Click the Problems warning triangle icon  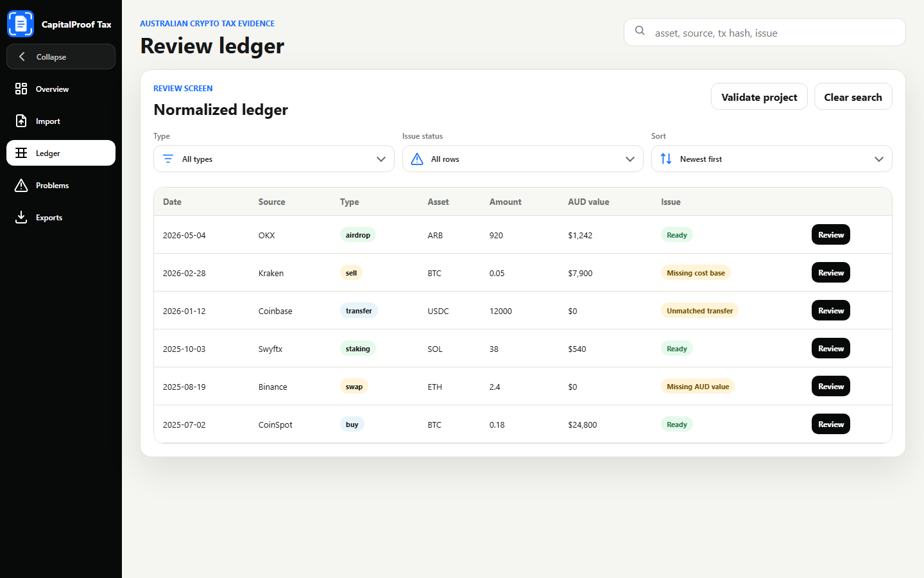21,185
